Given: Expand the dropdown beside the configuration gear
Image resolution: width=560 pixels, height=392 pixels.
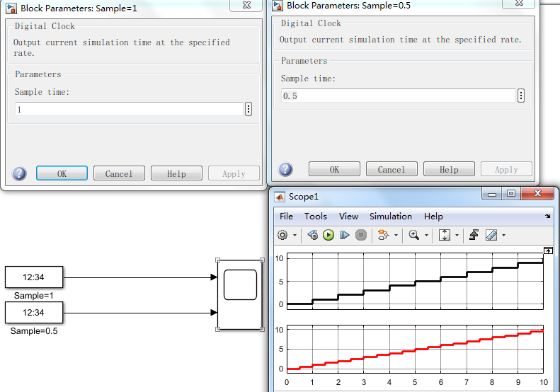Looking at the screenshot, I should click(x=295, y=236).
